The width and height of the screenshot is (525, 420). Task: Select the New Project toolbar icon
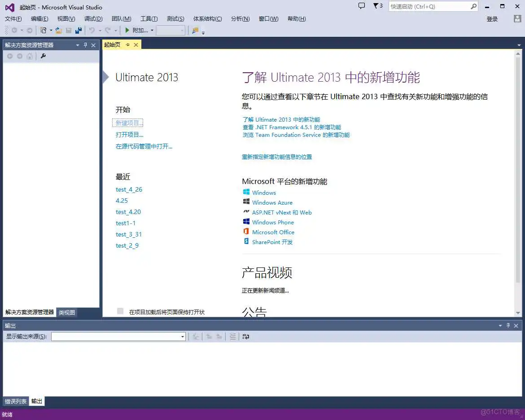pos(43,31)
